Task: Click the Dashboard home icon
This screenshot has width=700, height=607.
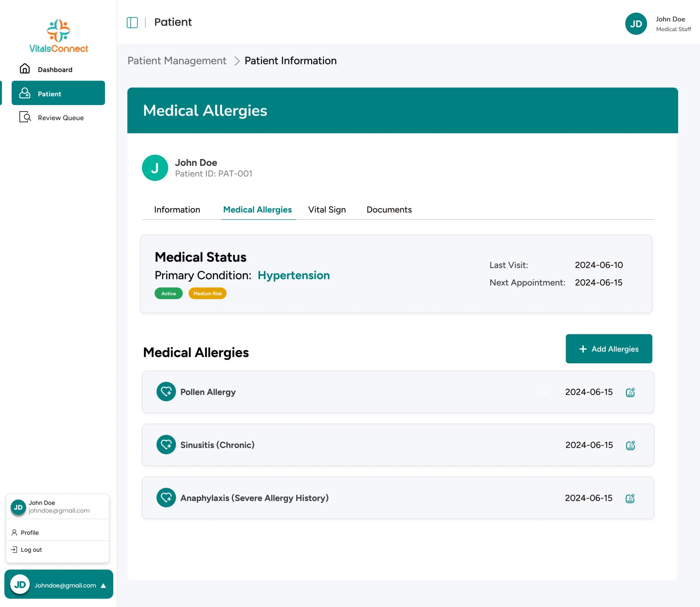Action: tap(25, 69)
